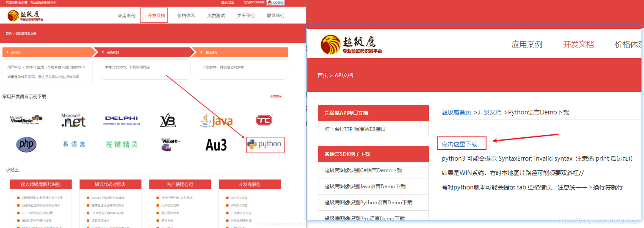Screen dimensions: 644x228
Task: Select the Delphi logo
Action: [122, 121]
